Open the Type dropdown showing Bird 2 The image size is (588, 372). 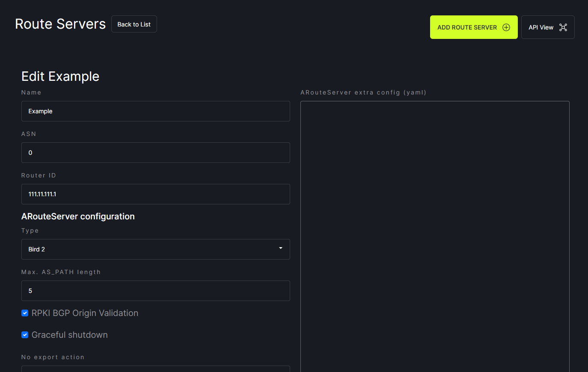[155, 249]
